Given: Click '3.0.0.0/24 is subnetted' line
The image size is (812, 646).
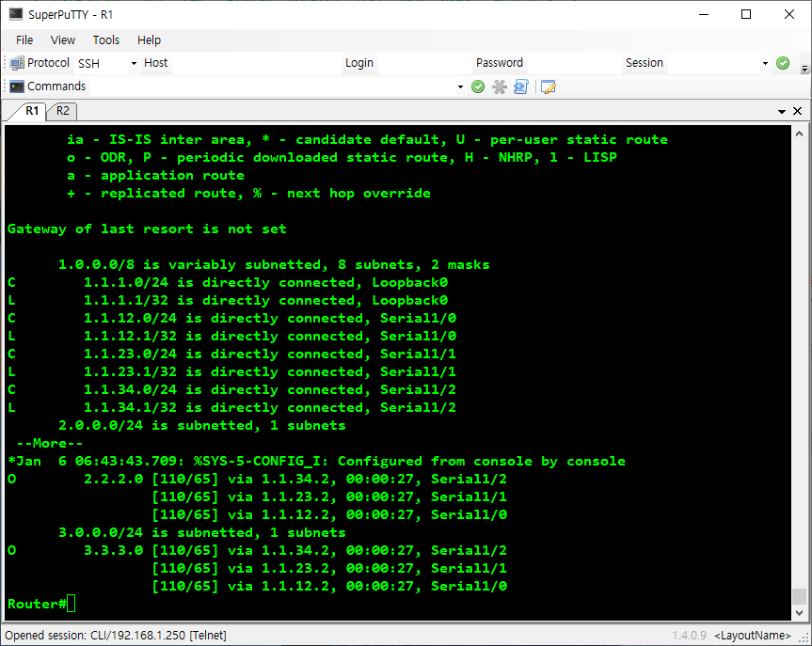Looking at the screenshot, I should pos(202,532).
